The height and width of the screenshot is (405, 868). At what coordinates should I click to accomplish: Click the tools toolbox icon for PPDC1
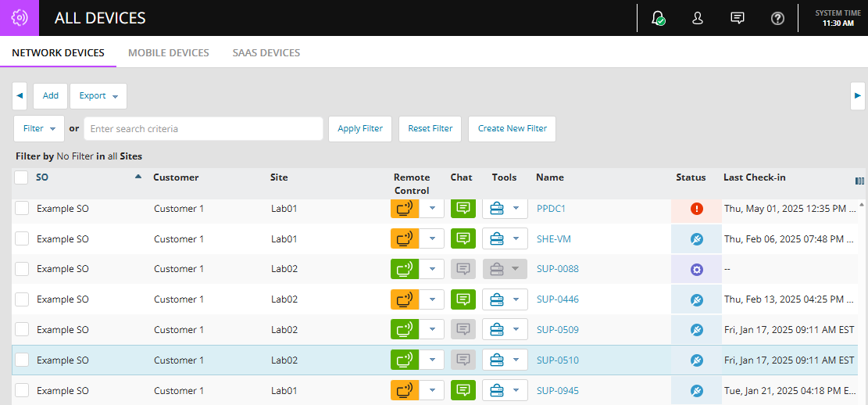coord(496,209)
